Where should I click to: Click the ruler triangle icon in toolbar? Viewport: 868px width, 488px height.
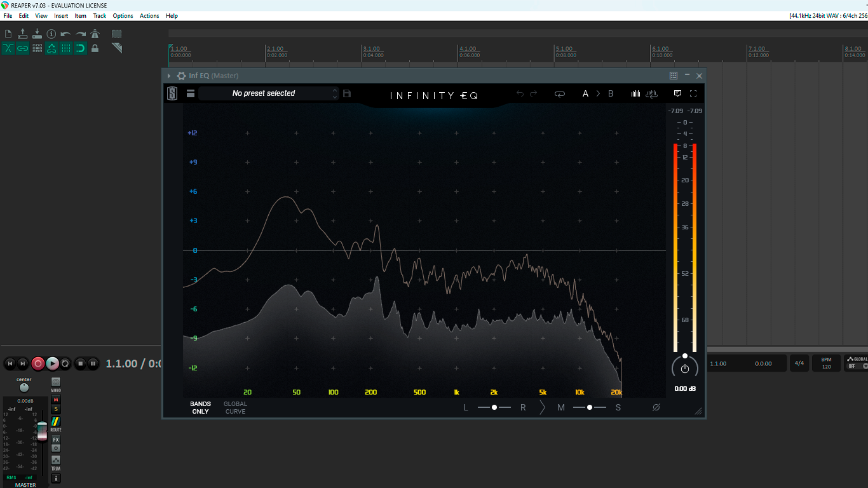(x=116, y=48)
